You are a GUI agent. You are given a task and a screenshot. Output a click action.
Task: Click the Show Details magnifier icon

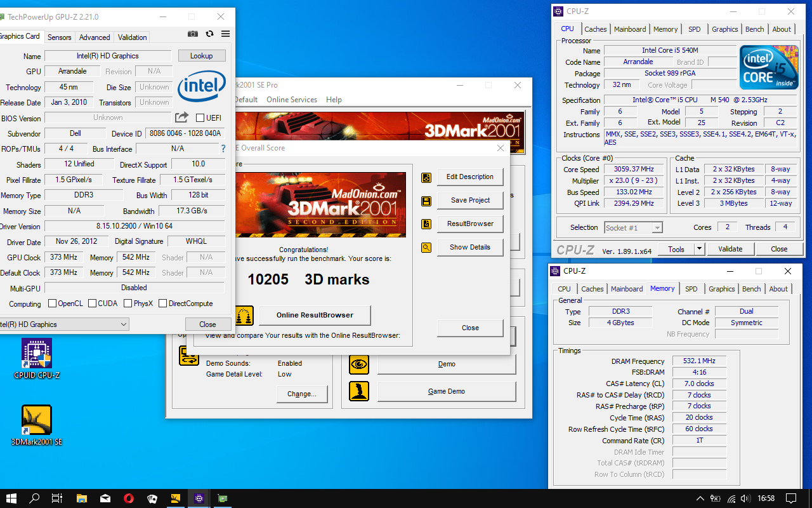click(x=426, y=248)
